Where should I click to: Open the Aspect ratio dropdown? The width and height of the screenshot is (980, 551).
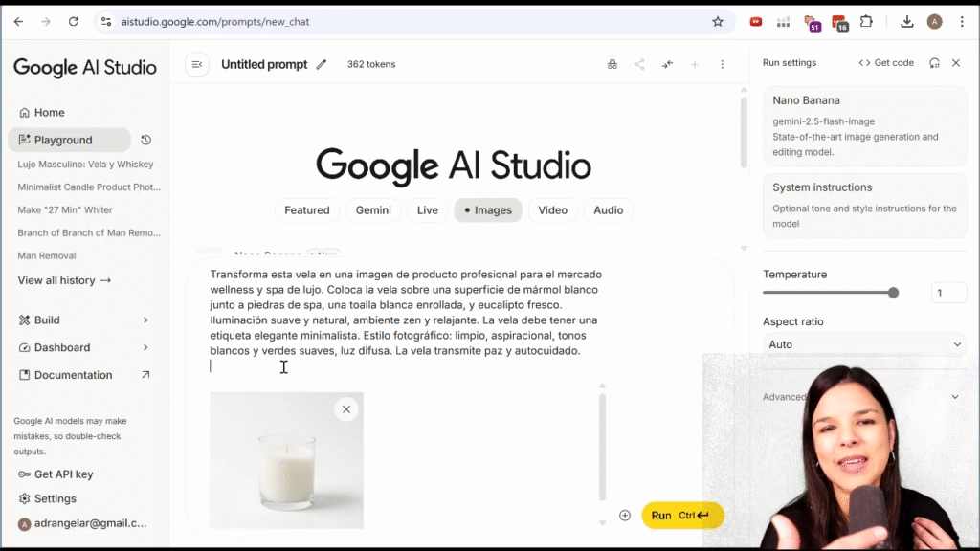tap(863, 343)
